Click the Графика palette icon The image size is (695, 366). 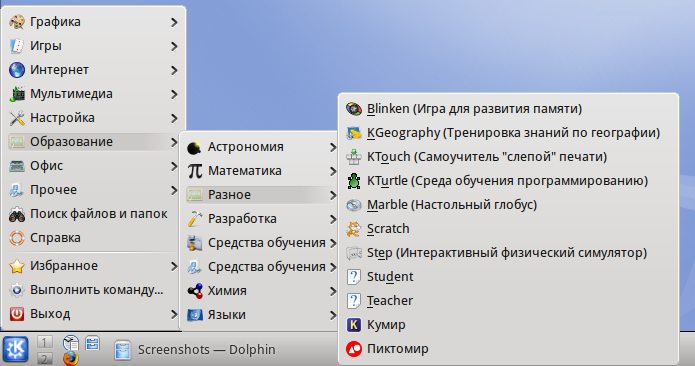(17, 22)
